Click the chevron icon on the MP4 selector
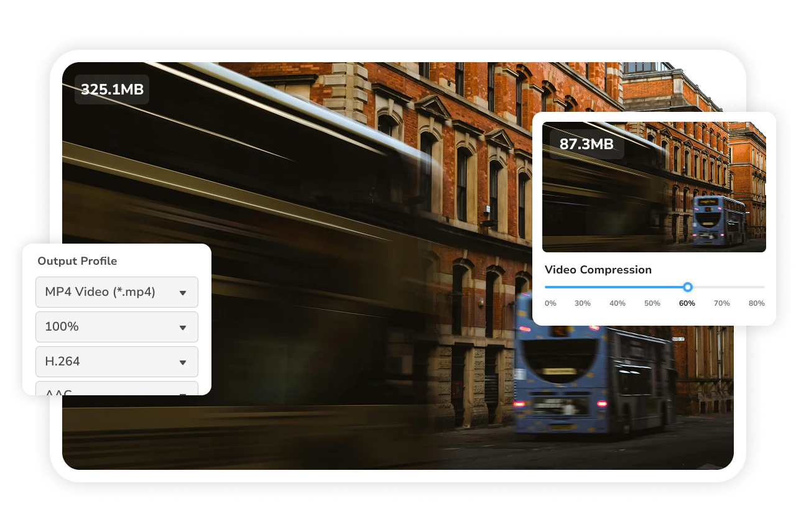Viewport: 796px width, 532px height. coord(183,292)
